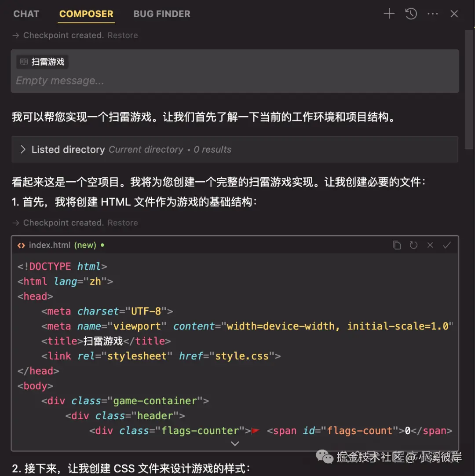Click the panel vertical scrollbar
The width and height of the screenshot is (475, 476).
469,90
